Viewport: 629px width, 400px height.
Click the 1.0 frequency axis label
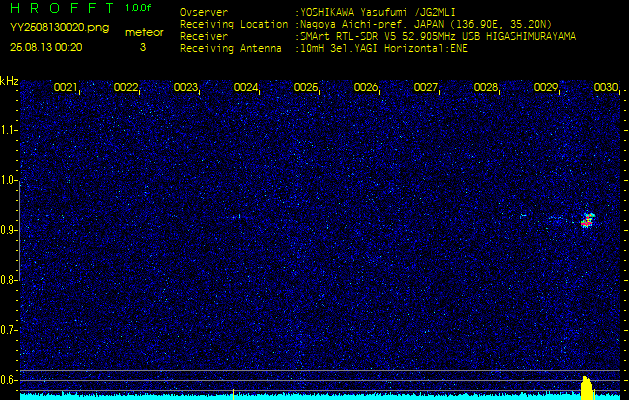8,180
